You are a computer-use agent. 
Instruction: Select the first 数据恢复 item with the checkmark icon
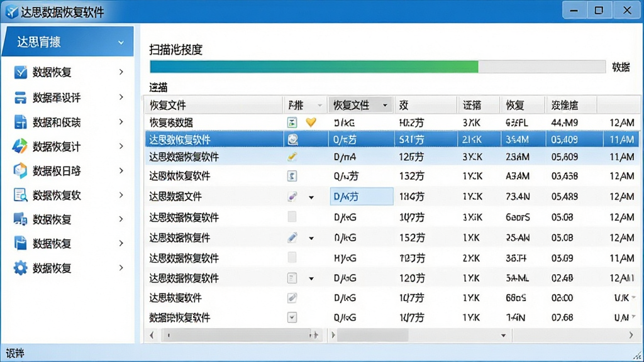pos(68,72)
